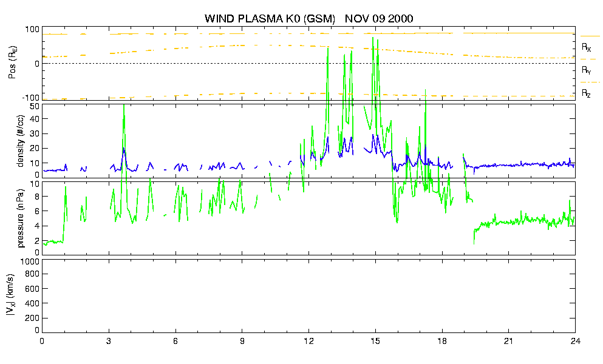This screenshot has height=364, width=603.
Task: Click the RY legend label
Action: [x=586, y=70]
